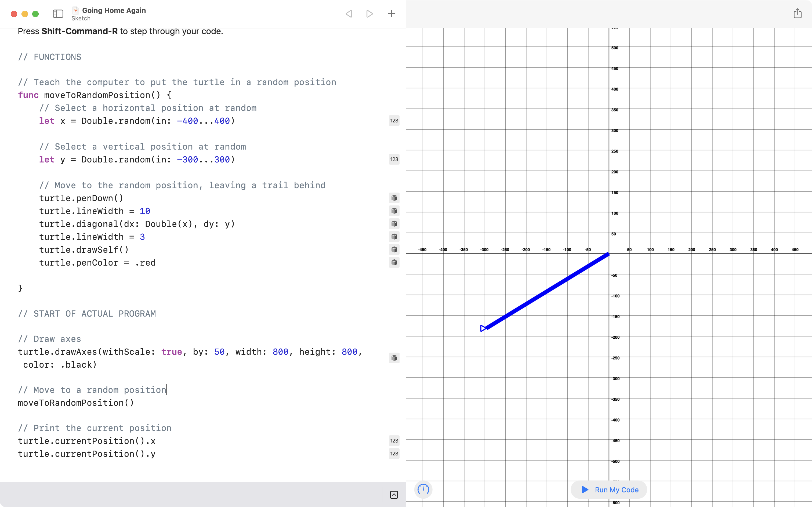The width and height of the screenshot is (812, 507).
Task: Inspect result of turtle.lineWidth = 10 line
Action: point(394,211)
